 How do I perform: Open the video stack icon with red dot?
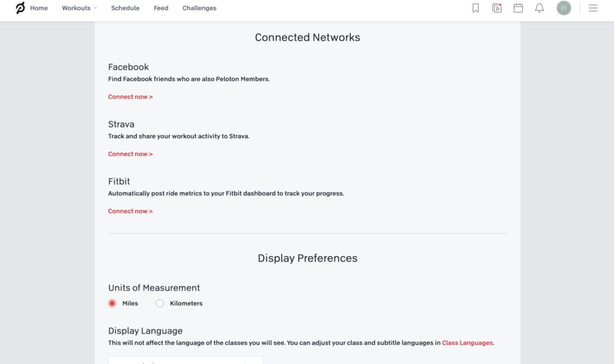pyautogui.click(x=497, y=8)
